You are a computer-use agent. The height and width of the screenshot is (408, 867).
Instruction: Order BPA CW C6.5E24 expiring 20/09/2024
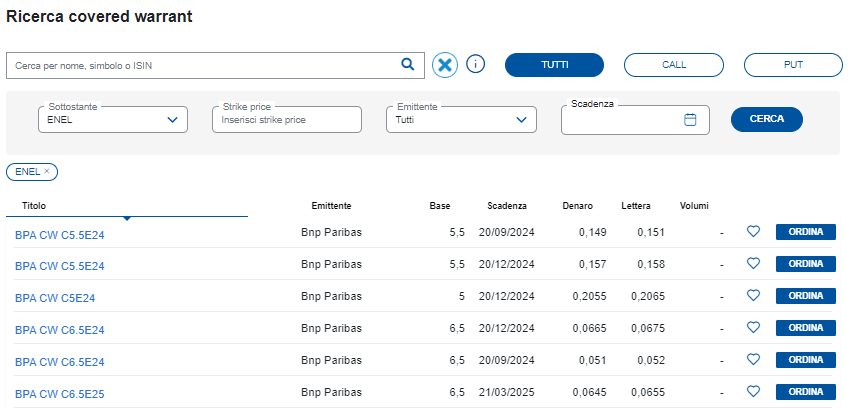coord(806,360)
